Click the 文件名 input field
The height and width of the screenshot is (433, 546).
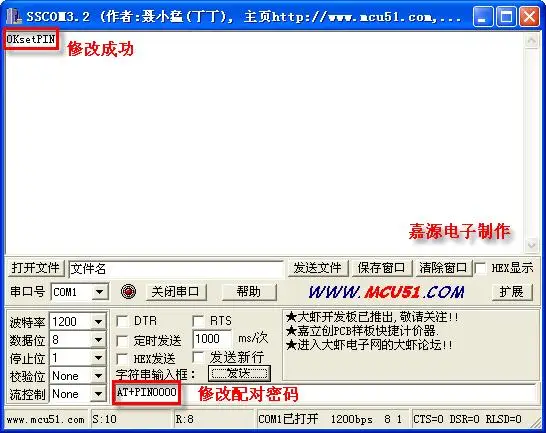coord(176,269)
